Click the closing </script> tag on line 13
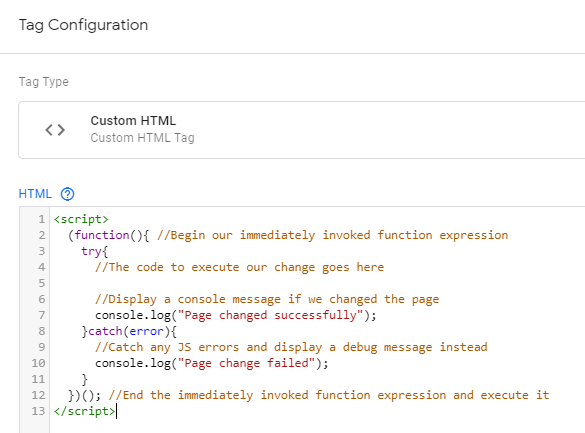Viewport: 585px width, 433px height. (85, 411)
